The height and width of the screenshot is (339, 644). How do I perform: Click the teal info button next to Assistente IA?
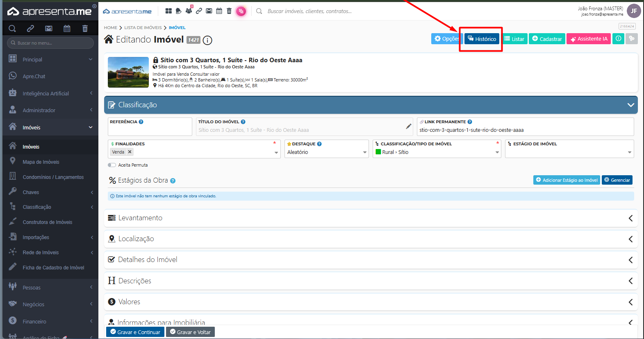618,38
